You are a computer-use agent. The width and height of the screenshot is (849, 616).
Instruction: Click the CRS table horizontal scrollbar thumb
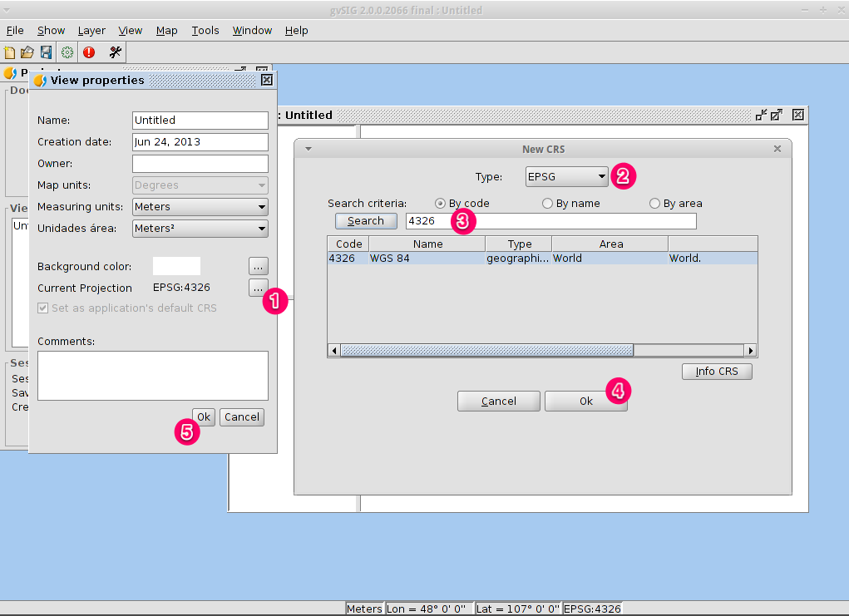[486, 351]
